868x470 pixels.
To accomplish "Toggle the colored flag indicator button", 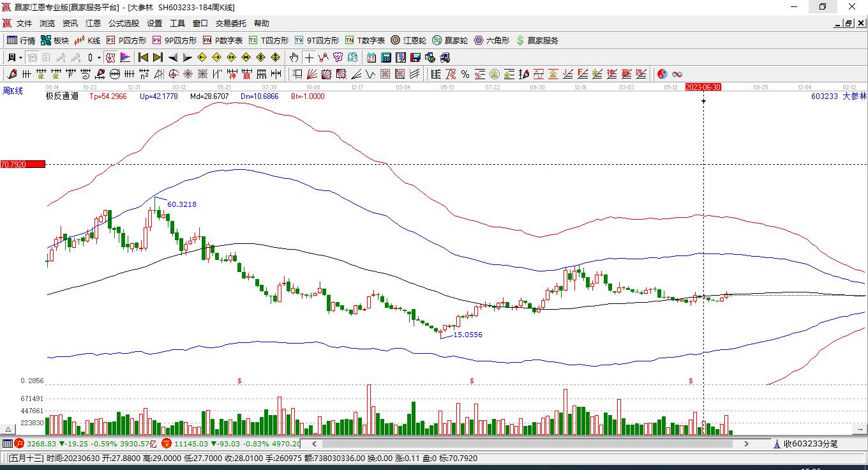I will tap(125, 57).
